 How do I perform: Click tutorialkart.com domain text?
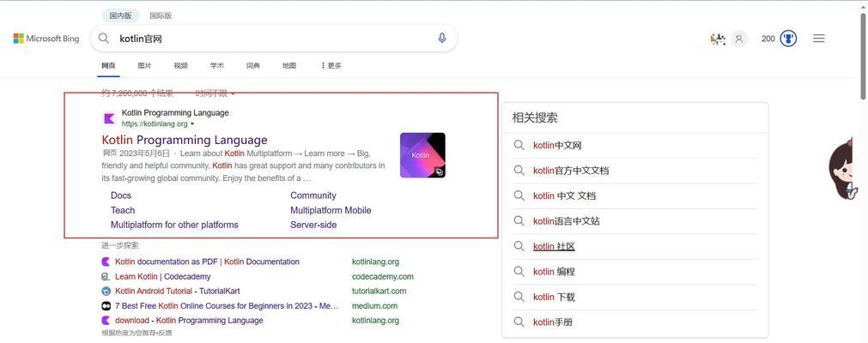(x=379, y=291)
